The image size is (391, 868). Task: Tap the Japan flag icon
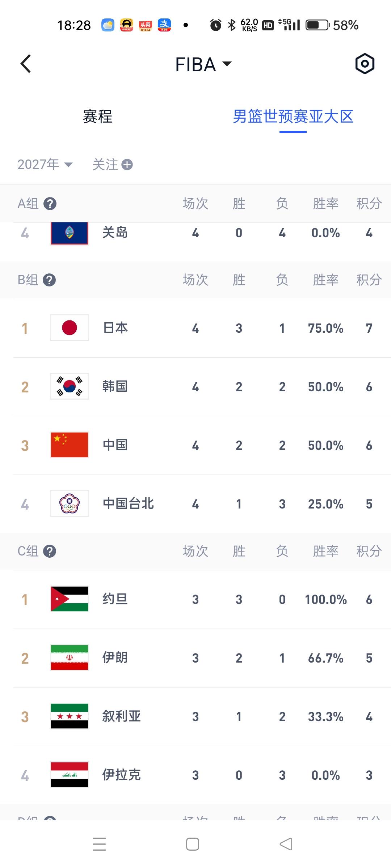point(70,328)
